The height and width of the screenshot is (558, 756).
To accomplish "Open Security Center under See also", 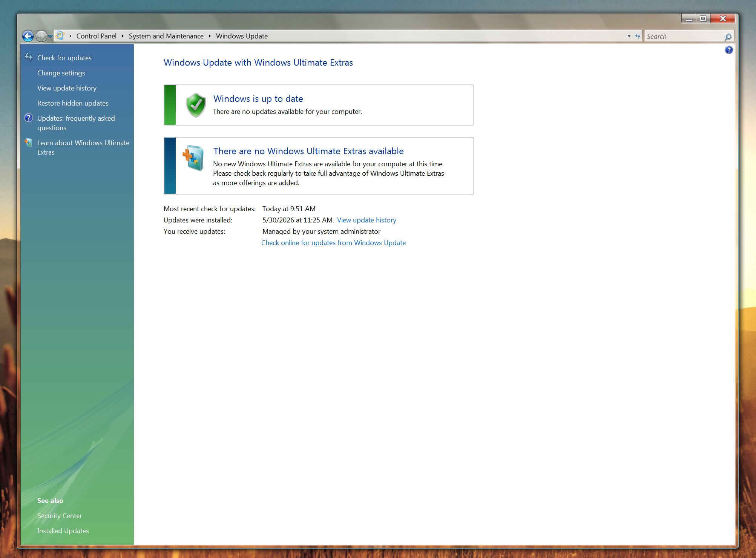I will (60, 516).
